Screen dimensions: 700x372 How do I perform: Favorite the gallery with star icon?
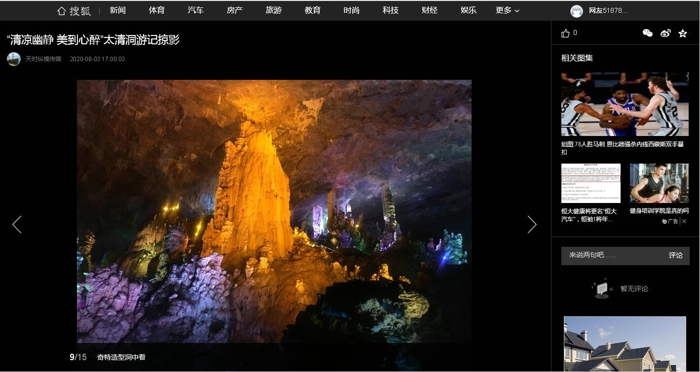(683, 33)
